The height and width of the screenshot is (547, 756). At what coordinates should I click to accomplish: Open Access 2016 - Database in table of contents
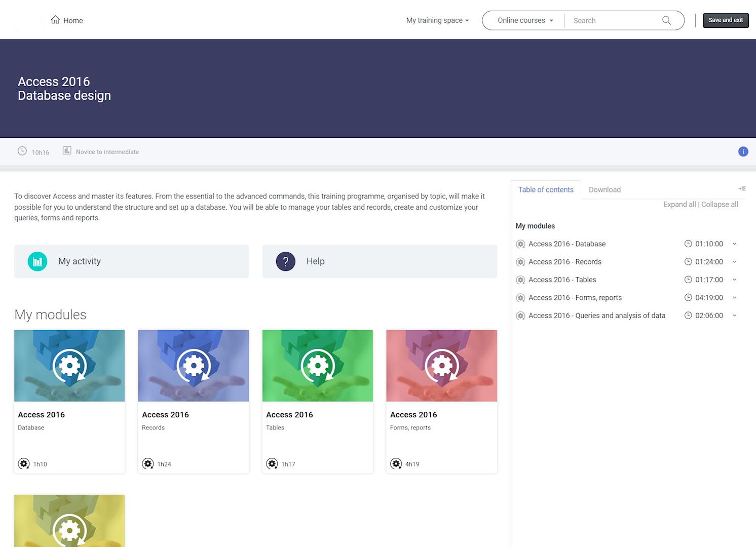567,244
